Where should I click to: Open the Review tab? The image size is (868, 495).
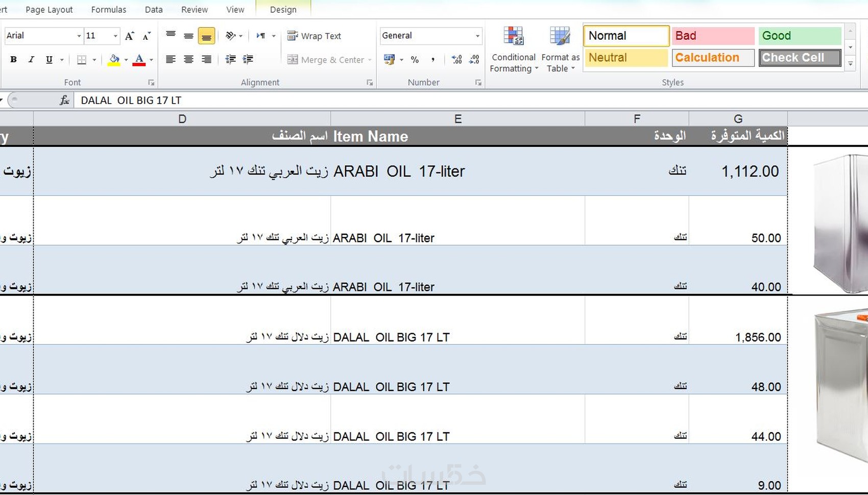pos(195,10)
